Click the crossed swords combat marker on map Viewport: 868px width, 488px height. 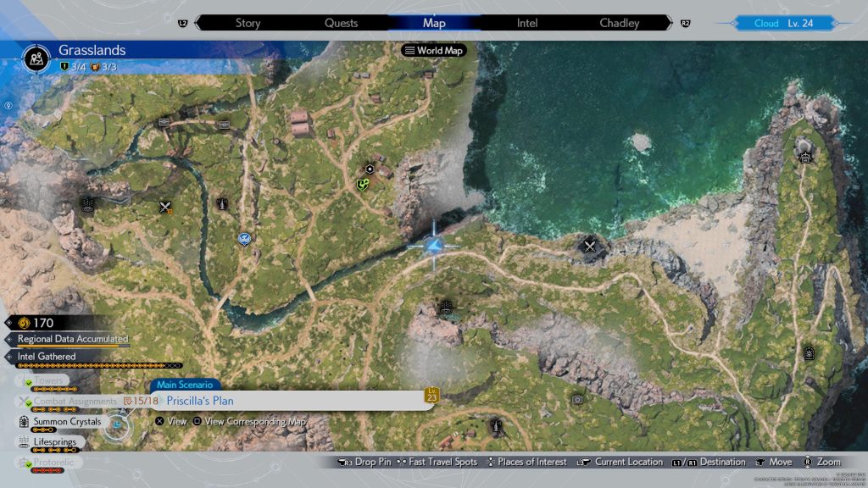click(165, 207)
